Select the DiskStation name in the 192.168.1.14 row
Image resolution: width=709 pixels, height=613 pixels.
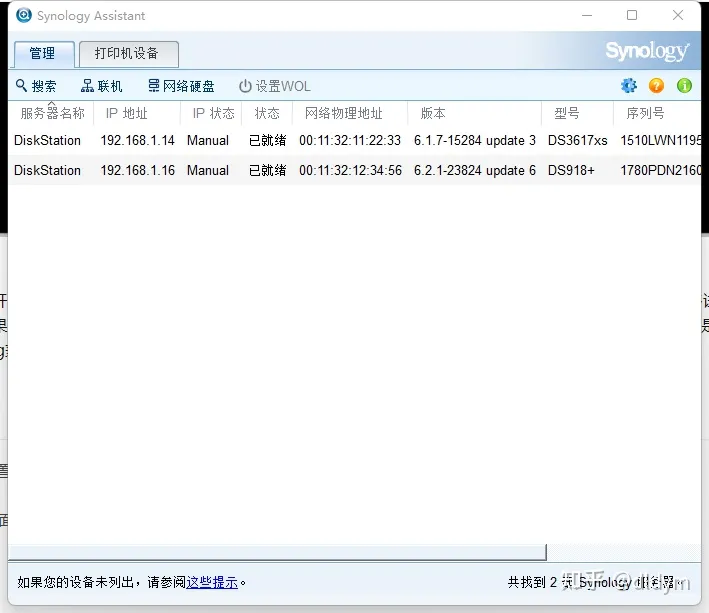pyautogui.click(x=47, y=141)
